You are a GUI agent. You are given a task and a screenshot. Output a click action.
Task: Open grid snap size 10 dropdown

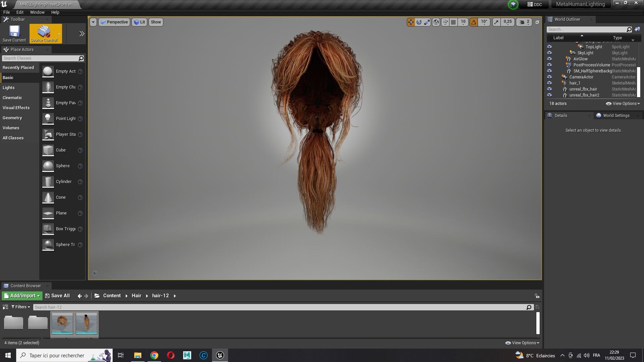[463, 22]
